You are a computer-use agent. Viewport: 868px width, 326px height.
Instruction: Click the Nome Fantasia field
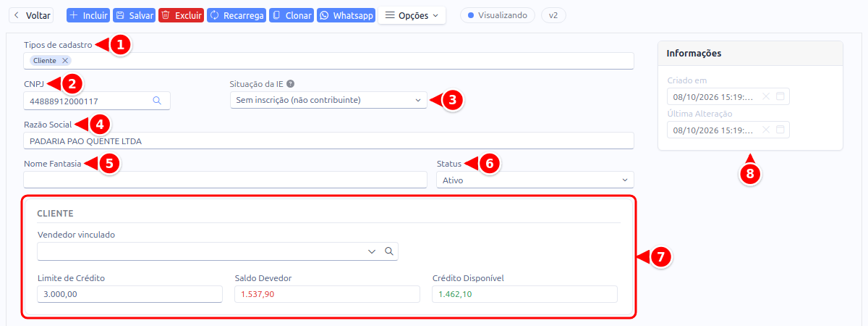pyautogui.click(x=225, y=180)
